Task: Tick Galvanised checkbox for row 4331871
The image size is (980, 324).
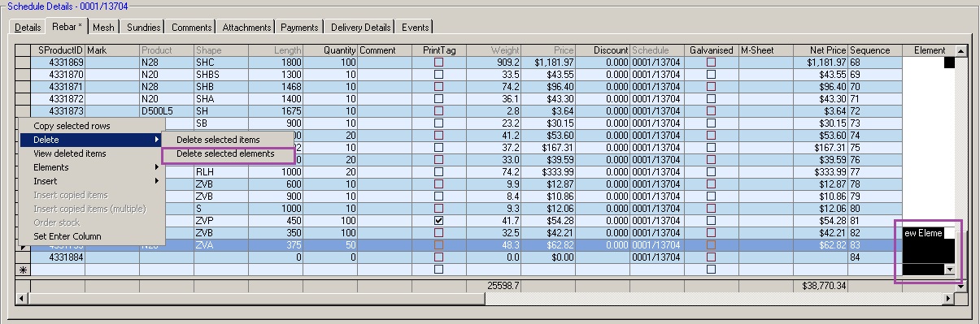Action: point(712,86)
